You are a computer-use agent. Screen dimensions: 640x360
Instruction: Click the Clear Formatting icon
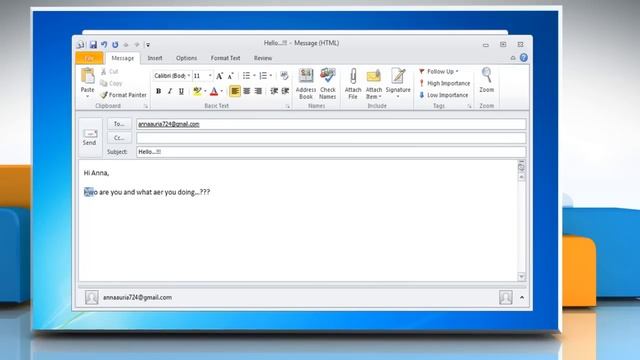284,76
